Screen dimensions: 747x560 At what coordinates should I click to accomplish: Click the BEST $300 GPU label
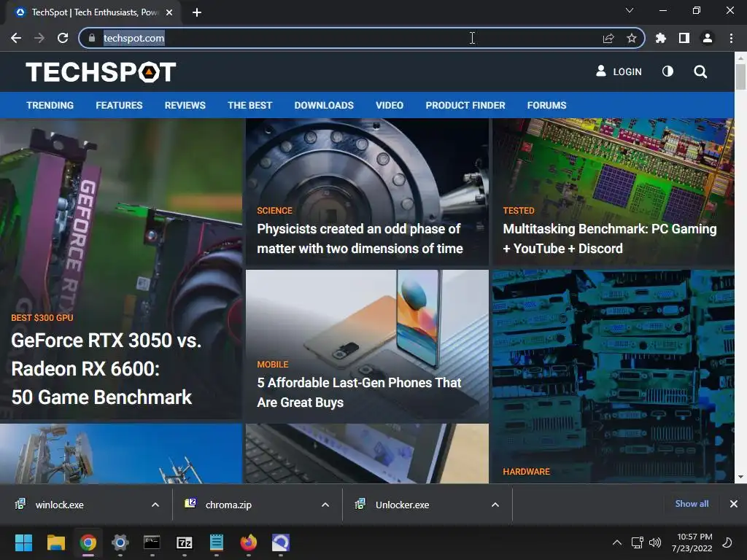42,318
